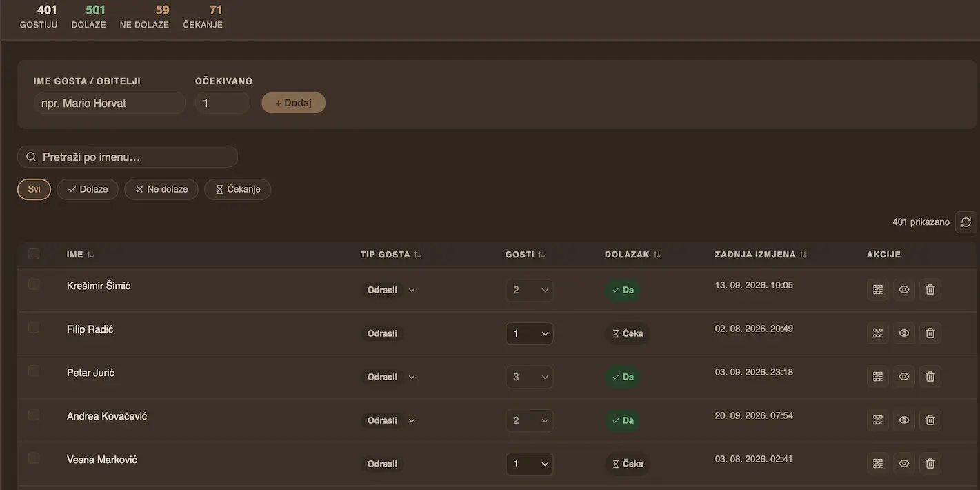
Task: Sort table by Ime column
Action: point(81,255)
